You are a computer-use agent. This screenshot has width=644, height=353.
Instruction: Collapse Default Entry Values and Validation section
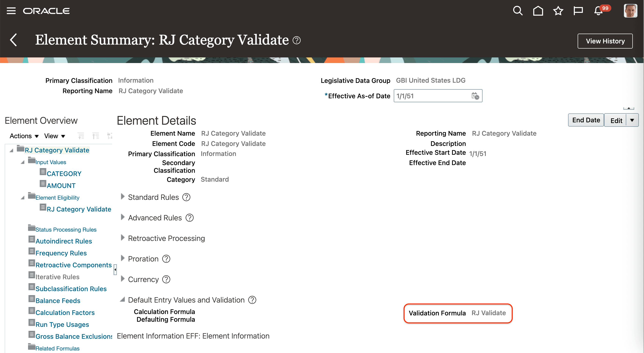pos(122,300)
